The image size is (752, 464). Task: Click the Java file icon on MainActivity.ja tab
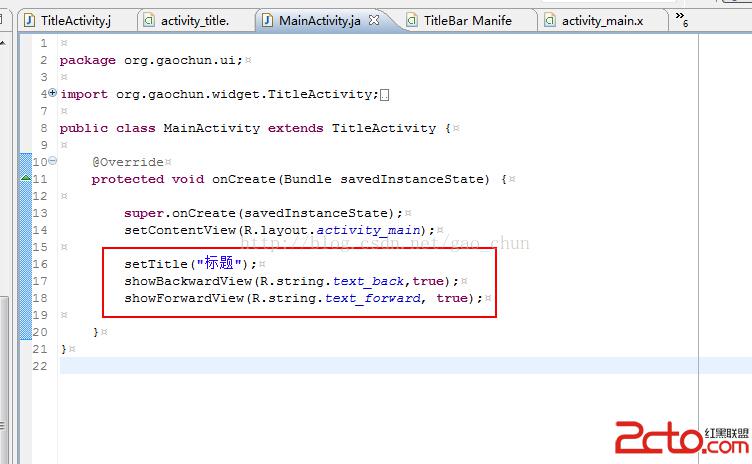point(267,20)
